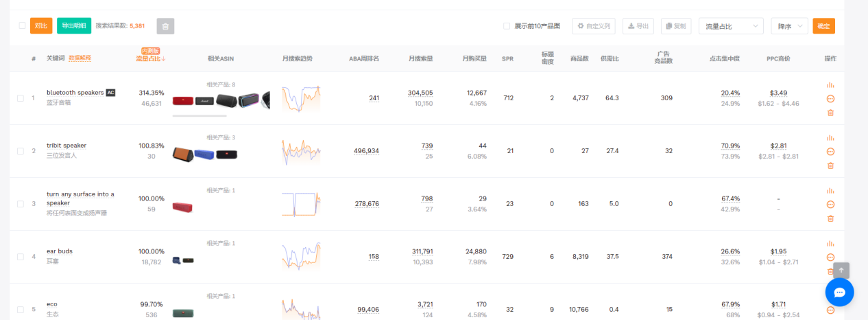Image resolution: width=868 pixels, height=320 pixels.
Task: Click the 点击集中度 column header
Action: pos(725,58)
